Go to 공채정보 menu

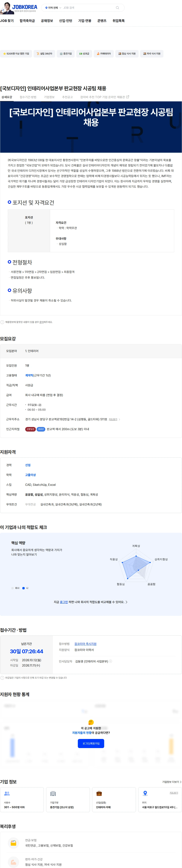pos(47,21)
